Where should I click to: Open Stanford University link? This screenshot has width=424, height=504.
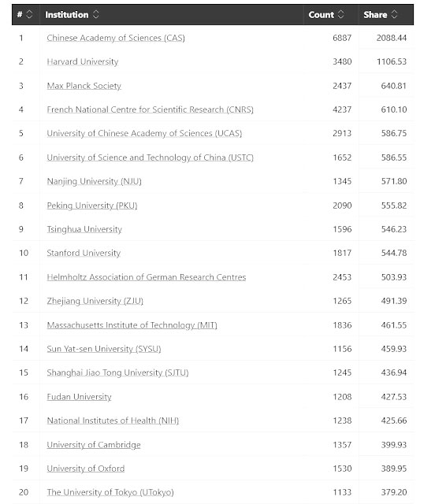pyautogui.click(x=84, y=253)
